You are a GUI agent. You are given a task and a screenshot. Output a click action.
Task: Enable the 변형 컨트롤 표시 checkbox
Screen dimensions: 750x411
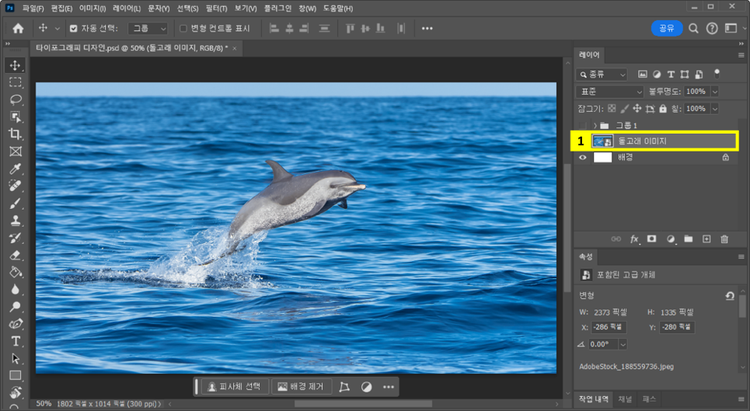[183, 28]
